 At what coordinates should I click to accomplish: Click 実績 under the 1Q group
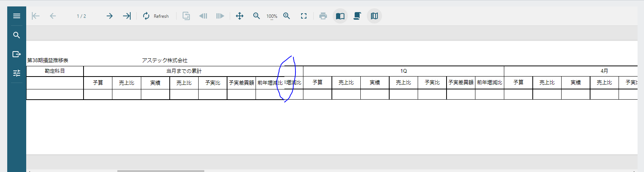(x=375, y=82)
